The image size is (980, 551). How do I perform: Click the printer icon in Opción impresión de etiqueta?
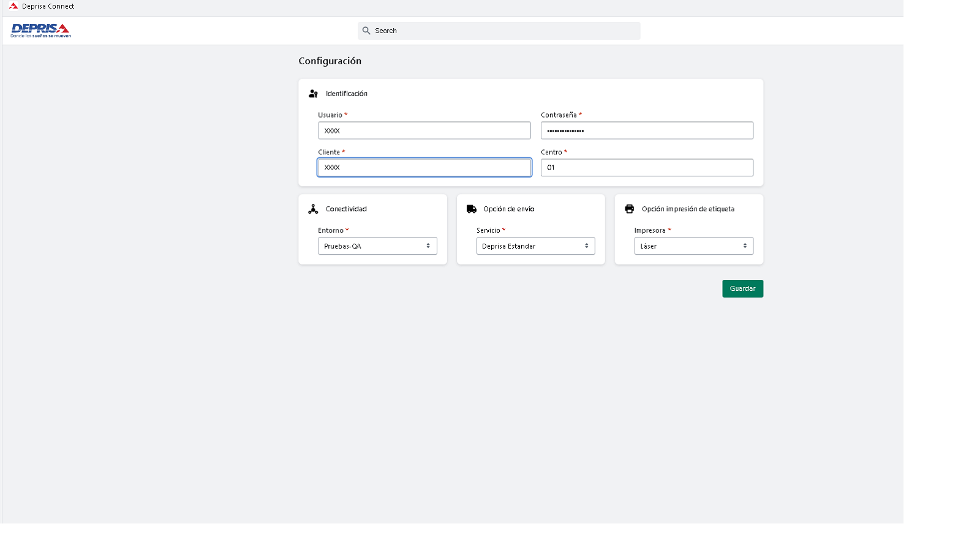pos(629,209)
